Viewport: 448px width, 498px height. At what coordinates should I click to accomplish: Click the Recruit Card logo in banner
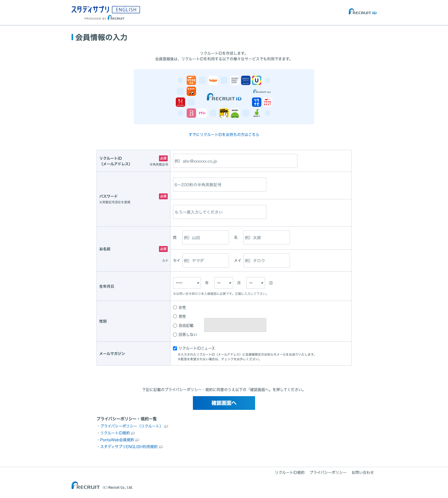tap(262, 92)
